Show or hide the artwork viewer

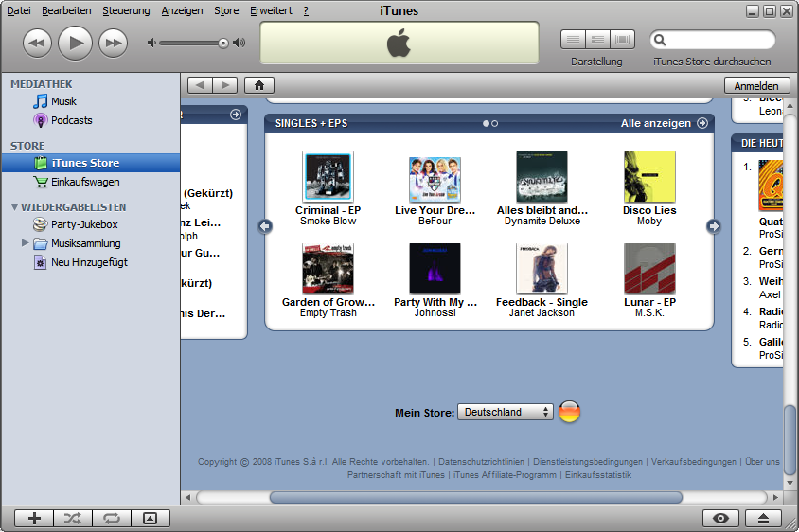150,518
